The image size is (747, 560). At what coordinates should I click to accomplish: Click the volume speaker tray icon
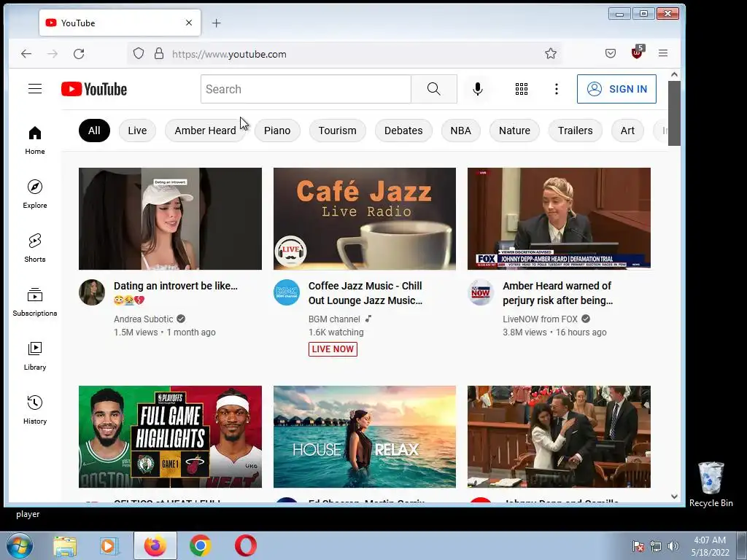[673, 546]
